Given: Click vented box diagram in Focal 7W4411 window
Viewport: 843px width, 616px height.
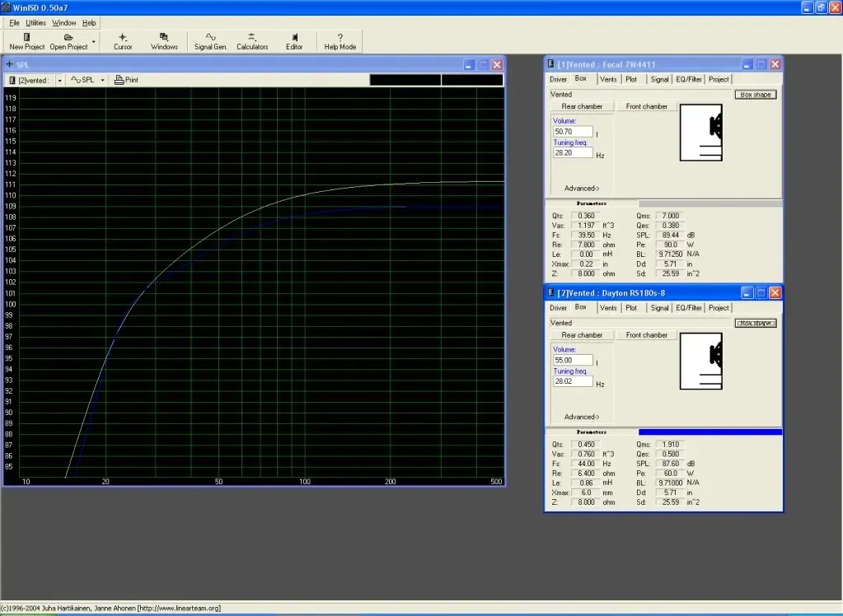Looking at the screenshot, I should point(701,133).
